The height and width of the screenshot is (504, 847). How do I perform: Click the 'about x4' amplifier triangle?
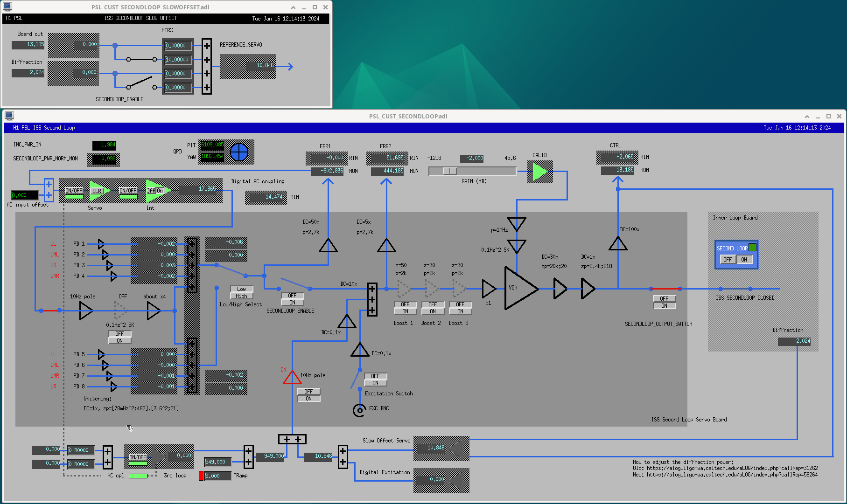coord(154,311)
